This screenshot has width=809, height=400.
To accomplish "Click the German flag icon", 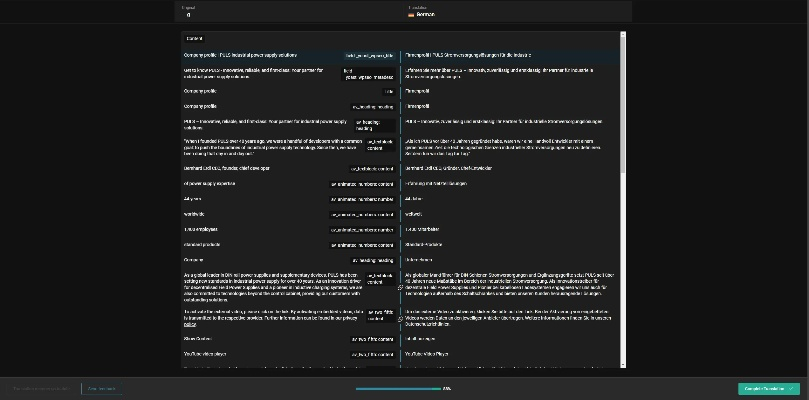I will 411,15.
